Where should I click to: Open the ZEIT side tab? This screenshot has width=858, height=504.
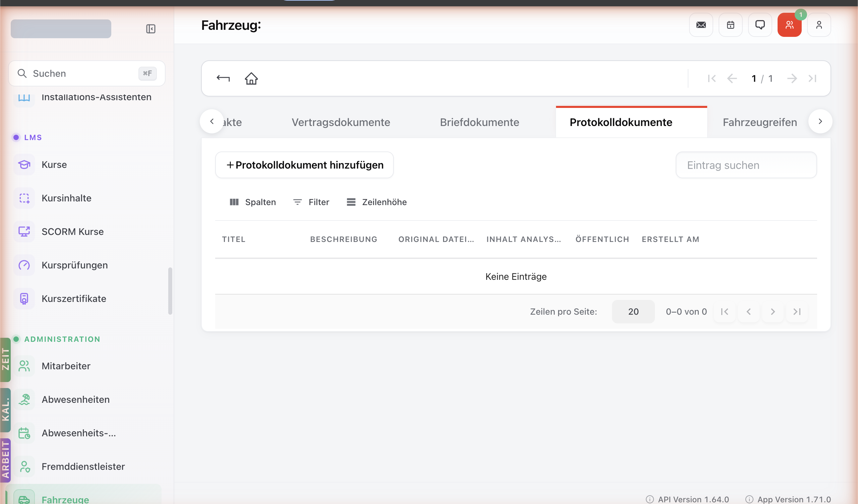[5, 360]
